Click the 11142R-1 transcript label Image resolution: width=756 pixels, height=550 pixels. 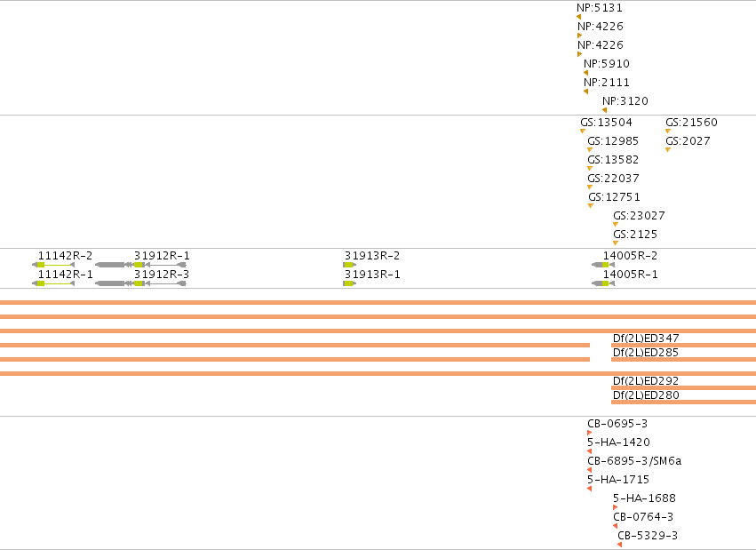coord(65,275)
